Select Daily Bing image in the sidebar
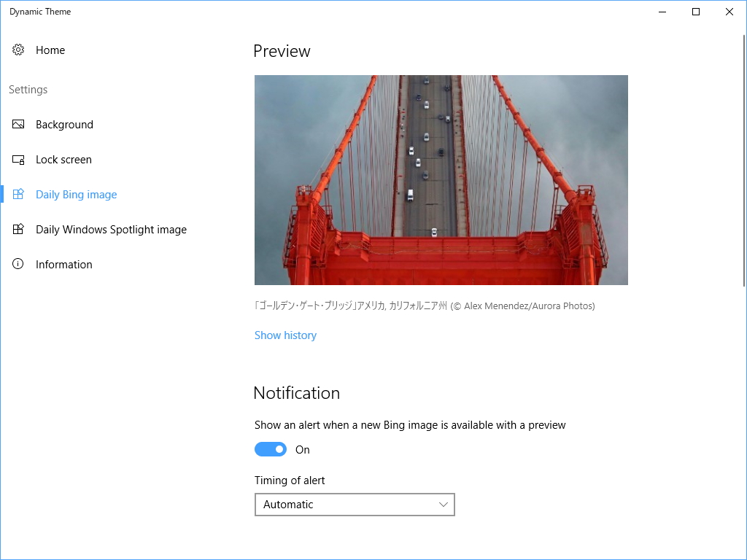747x560 pixels. coord(76,194)
